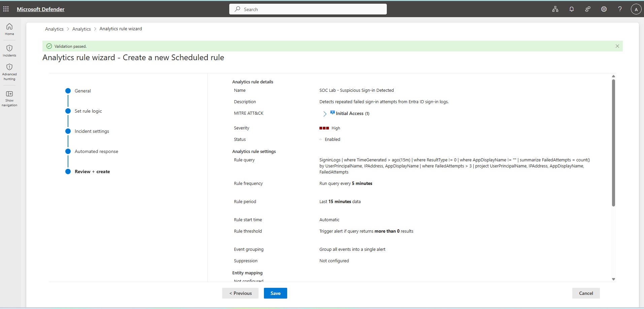The height and width of the screenshot is (309, 644).
Task: Dismiss the Validation passed banner
Action: (x=617, y=46)
